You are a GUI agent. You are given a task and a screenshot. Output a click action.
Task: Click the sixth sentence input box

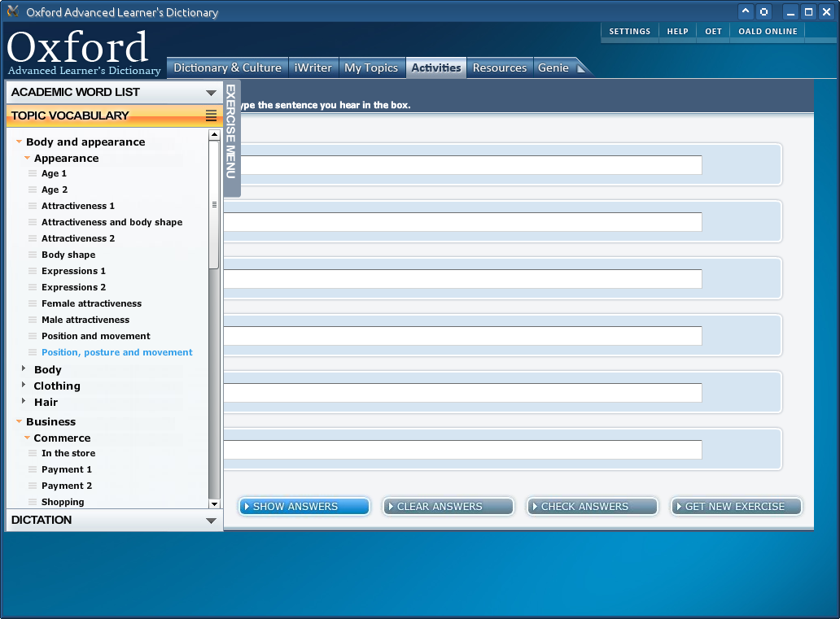(x=463, y=450)
